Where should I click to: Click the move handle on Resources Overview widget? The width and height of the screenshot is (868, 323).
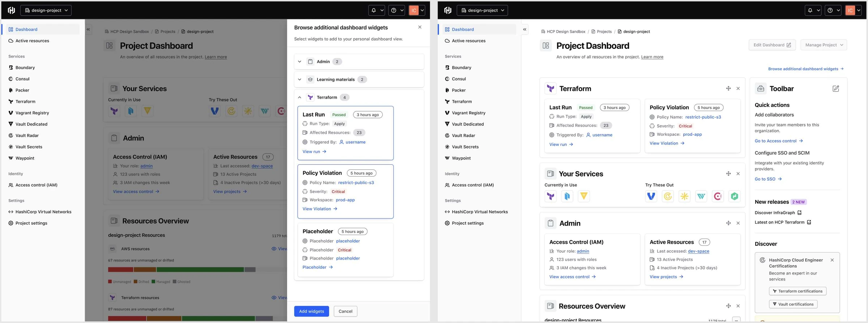point(728,306)
